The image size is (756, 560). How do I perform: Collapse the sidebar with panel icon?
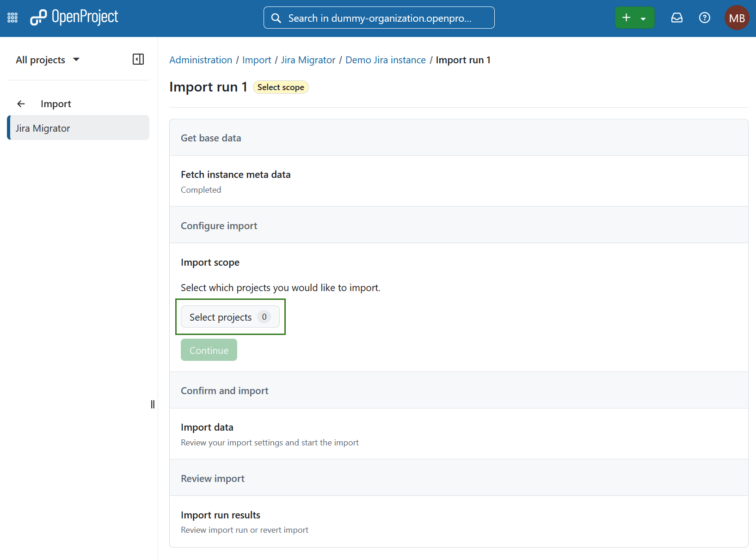(x=138, y=59)
